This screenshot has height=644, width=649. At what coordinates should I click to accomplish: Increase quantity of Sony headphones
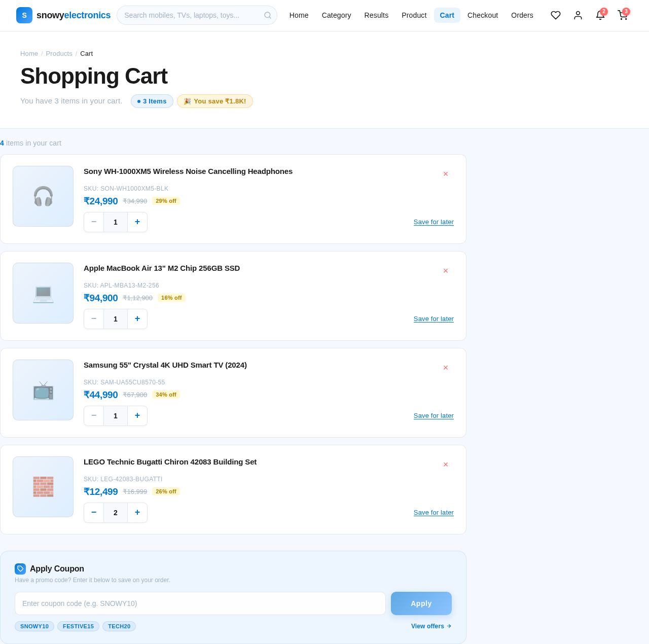[137, 222]
